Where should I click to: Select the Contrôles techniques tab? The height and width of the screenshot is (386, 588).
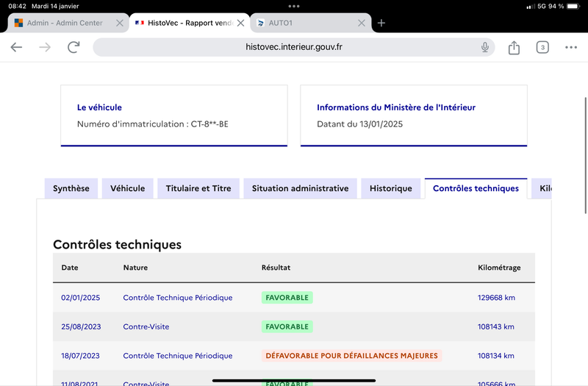[x=476, y=188]
